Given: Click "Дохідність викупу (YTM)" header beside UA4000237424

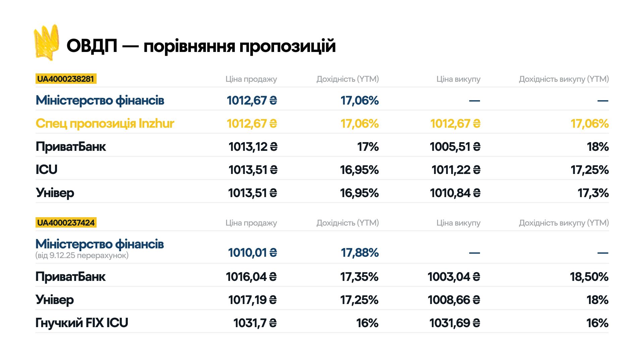Looking at the screenshot, I should pyautogui.click(x=563, y=223).
